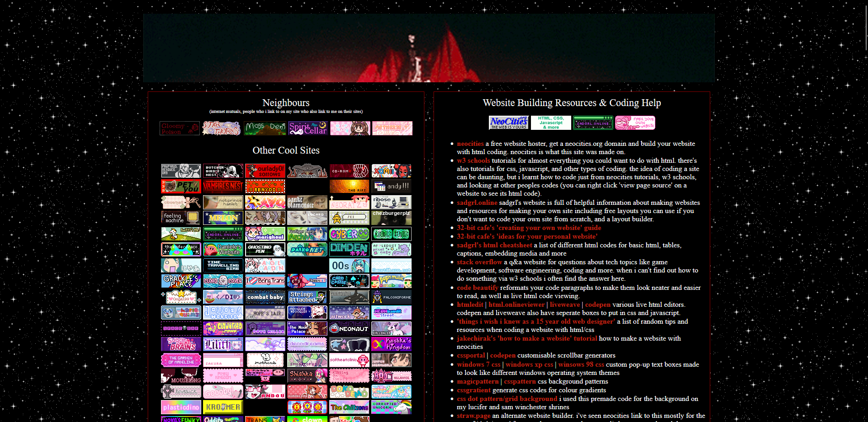Screen dimensions: 868x422
Task: Open the Spirit Cellar site badge
Action: [308, 128]
